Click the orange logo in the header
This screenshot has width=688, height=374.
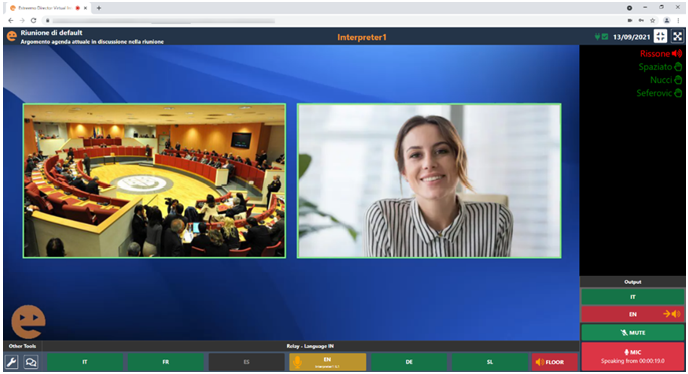[11, 36]
